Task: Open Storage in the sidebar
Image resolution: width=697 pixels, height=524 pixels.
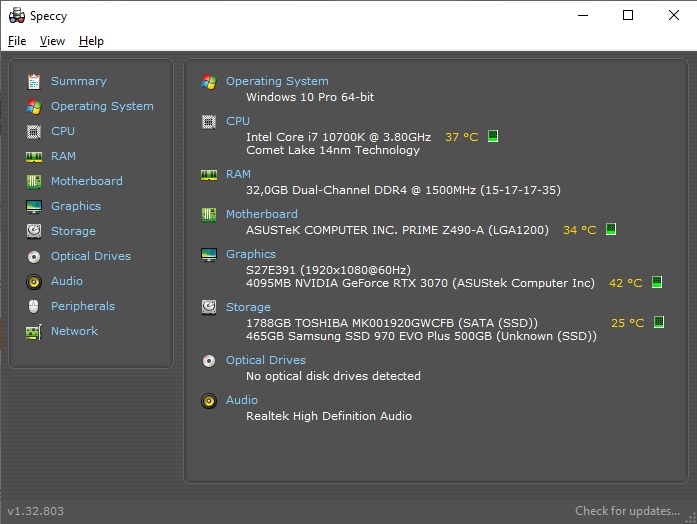Action: click(73, 231)
